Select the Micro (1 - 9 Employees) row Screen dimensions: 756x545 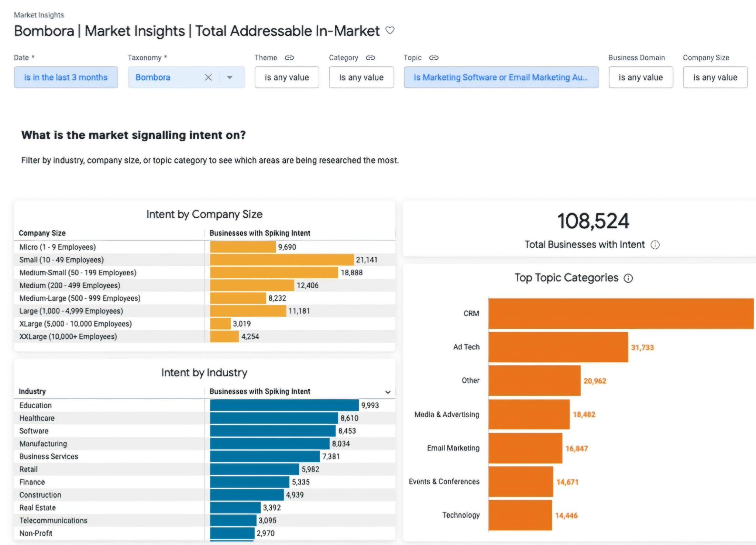pos(205,247)
